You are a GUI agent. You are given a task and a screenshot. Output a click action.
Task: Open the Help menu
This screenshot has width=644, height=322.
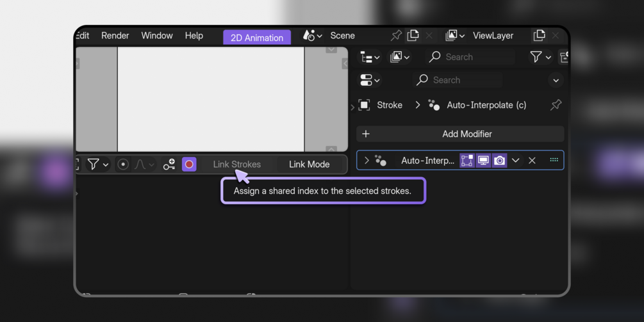tap(194, 36)
